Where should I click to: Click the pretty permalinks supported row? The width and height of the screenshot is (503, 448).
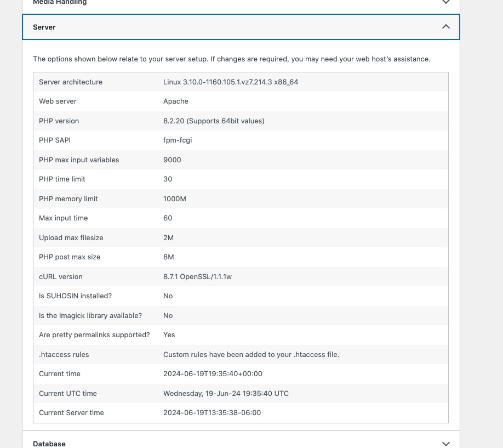point(241,334)
